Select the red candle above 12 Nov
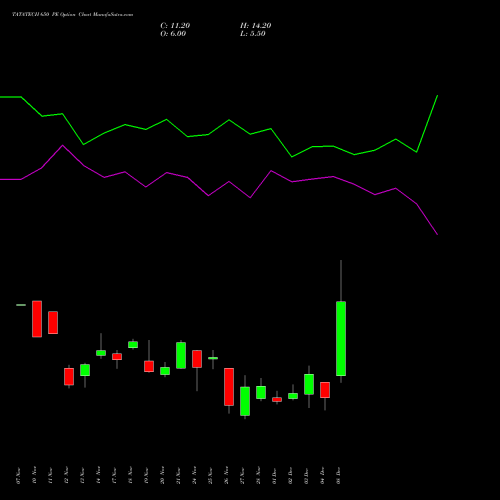This screenshot has width=500, height=500. tap(69, 377)
